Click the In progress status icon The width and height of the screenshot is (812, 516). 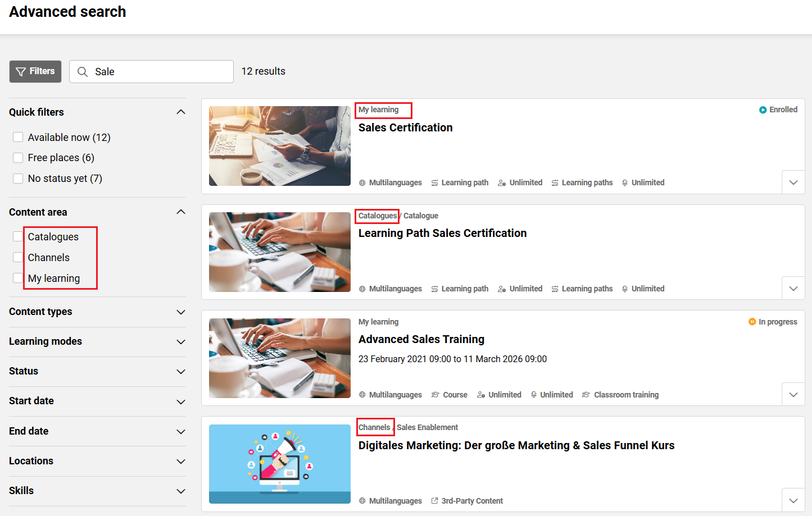[752, 322]
